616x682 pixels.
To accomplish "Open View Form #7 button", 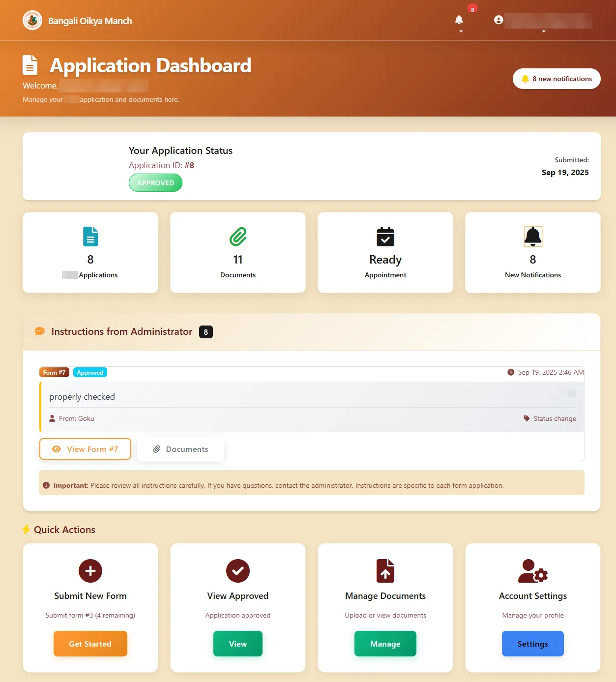I will tap(85, 449).
